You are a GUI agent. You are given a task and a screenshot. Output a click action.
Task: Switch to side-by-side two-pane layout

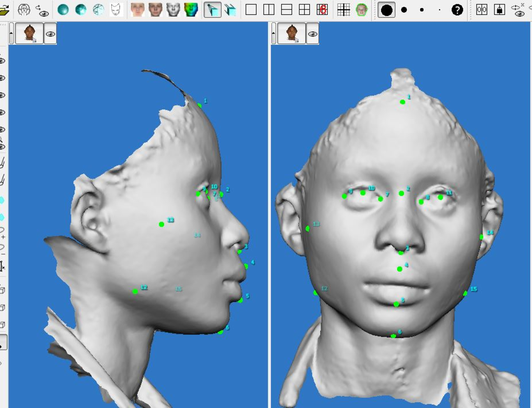[269, 10]
